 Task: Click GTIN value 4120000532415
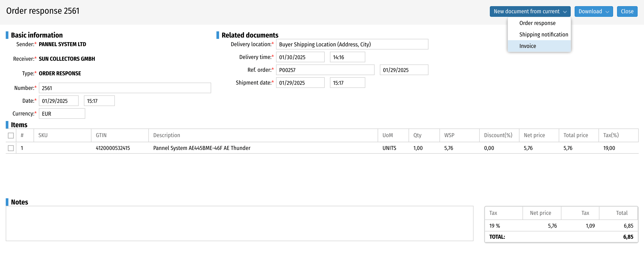point(113,148)
